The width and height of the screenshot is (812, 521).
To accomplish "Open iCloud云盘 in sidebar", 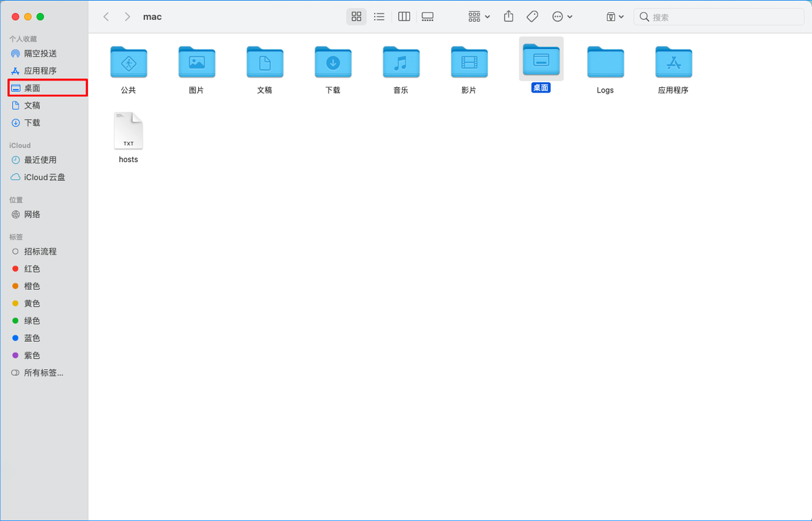I will [44, 177].
